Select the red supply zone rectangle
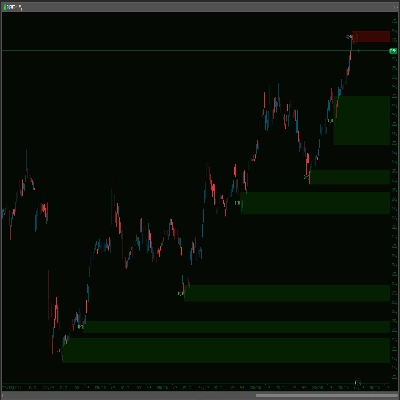Screen dimensions: 400x400 (x=371, y=36)
